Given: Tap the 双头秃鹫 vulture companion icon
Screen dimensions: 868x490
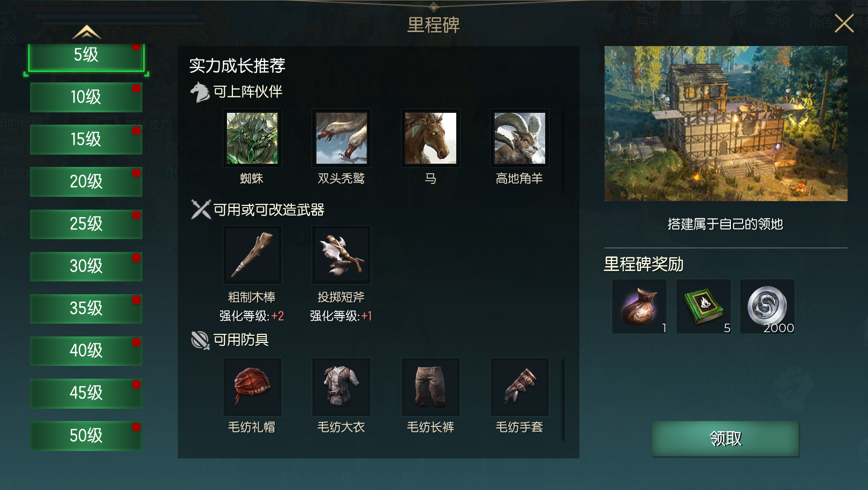Looking at the screenshot, I should 341,138.
